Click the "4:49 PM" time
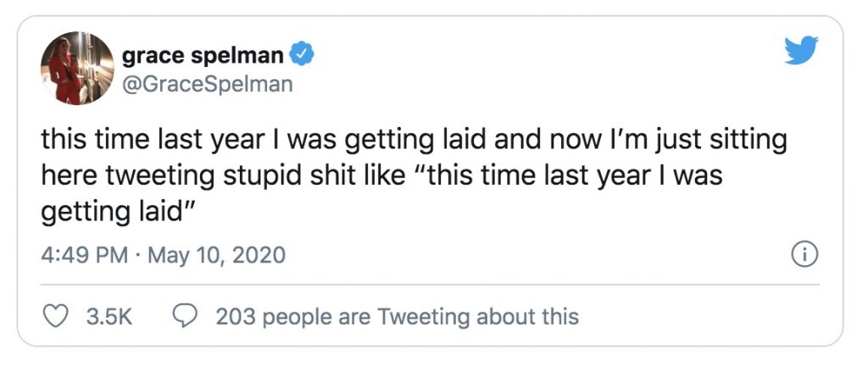Viewport: 868px width, 371px height. (x=83, y=254)
